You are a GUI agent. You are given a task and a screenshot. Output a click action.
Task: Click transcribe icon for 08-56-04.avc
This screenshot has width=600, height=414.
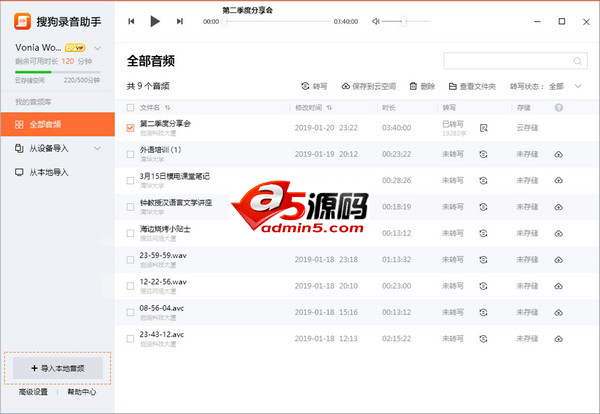pos(484,313)
